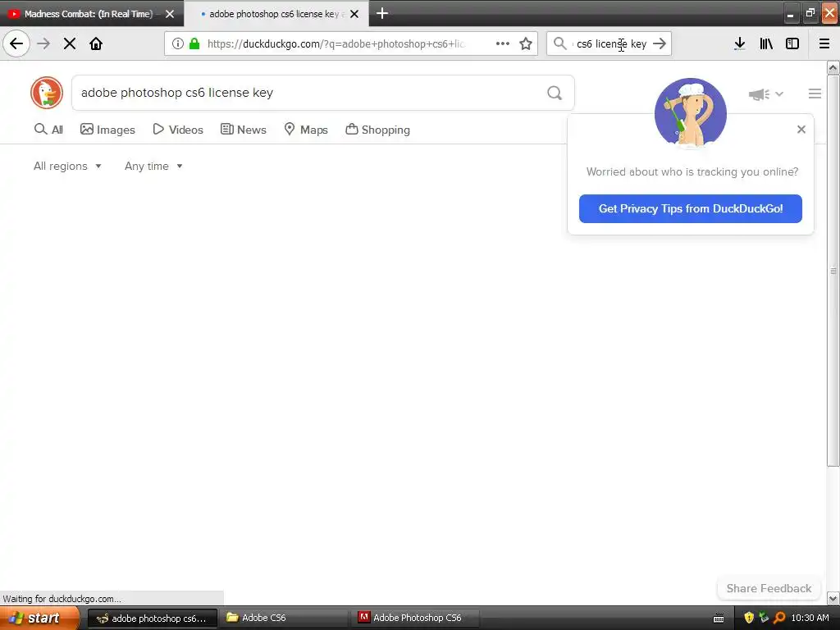
Task: Submit search with the arrow in search bar
Action: (660, 43)
